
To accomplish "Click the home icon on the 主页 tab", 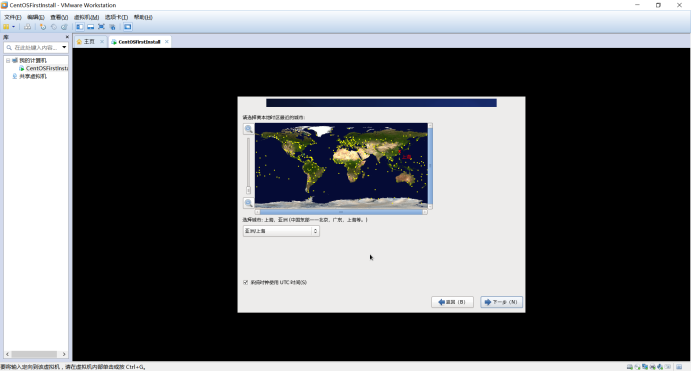I will (79, 41).
